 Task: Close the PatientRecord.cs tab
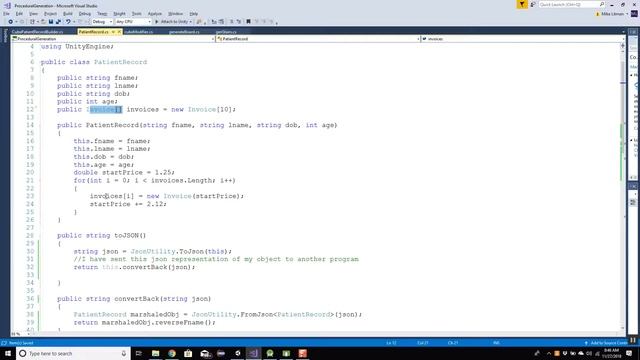coord(119,32)
